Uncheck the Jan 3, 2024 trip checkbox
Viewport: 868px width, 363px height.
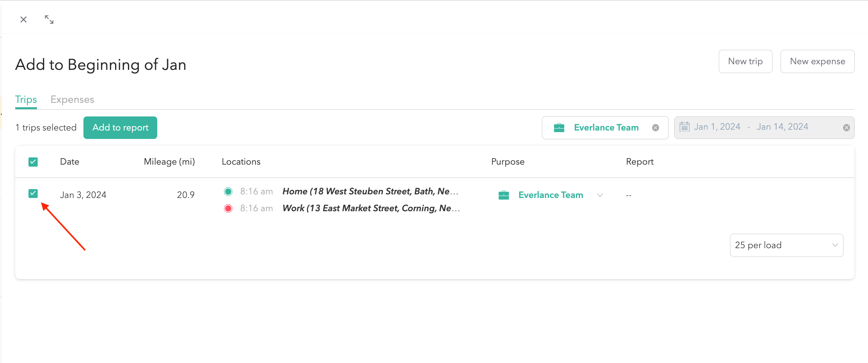[x=33, y=194]
